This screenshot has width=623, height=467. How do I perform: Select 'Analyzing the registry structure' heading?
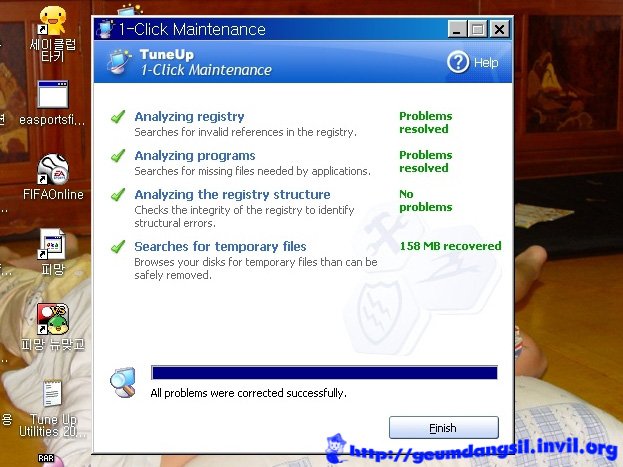(232, 194)
